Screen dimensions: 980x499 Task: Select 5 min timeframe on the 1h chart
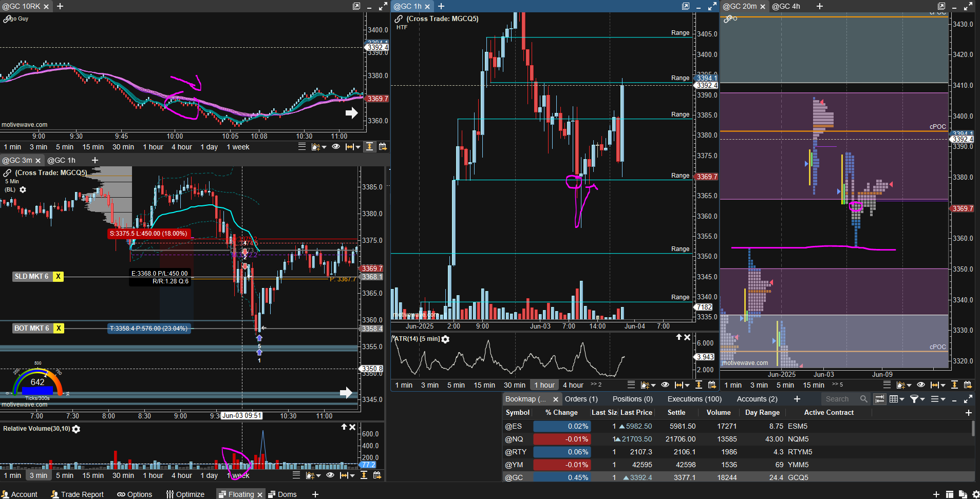[456, 385]
